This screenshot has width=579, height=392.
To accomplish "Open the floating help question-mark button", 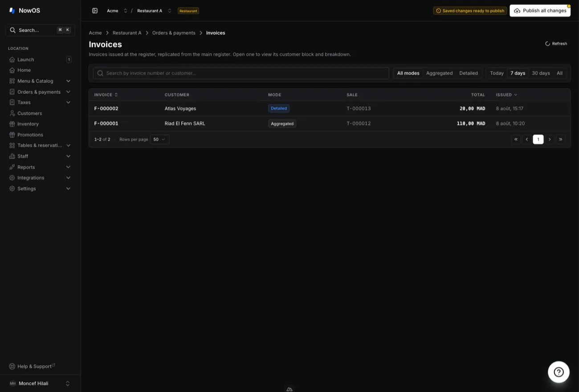I will coord(559,372).
